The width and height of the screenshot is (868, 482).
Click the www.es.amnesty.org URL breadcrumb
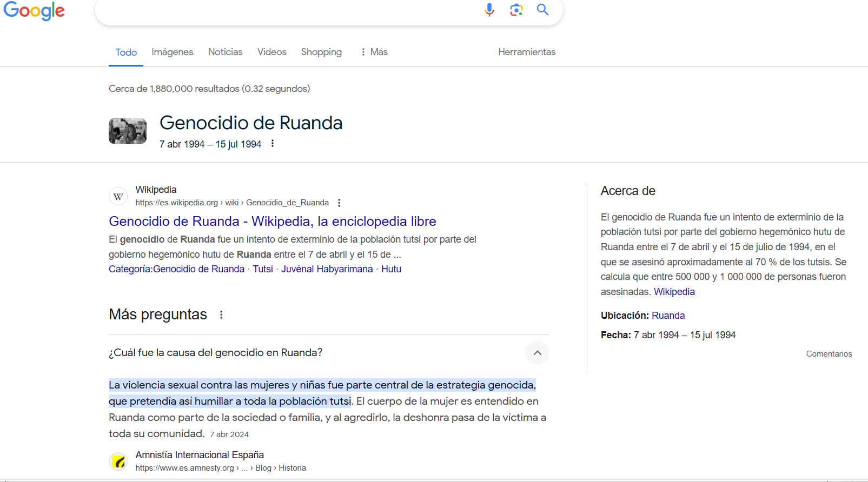click(x=221, y=468)
